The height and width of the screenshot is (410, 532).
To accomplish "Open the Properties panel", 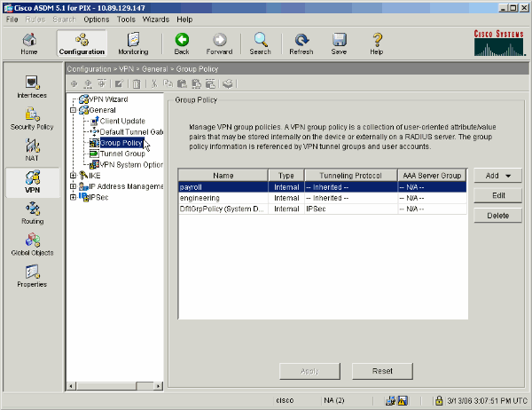I will [32, 276].
